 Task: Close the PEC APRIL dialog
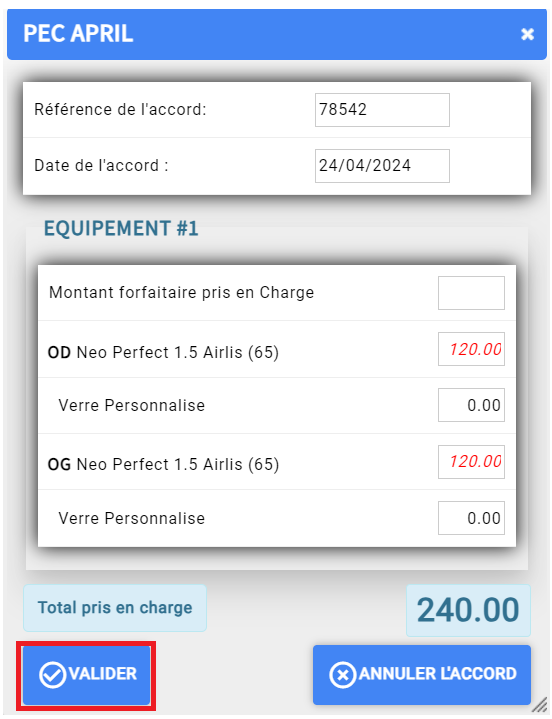point(527,34)
